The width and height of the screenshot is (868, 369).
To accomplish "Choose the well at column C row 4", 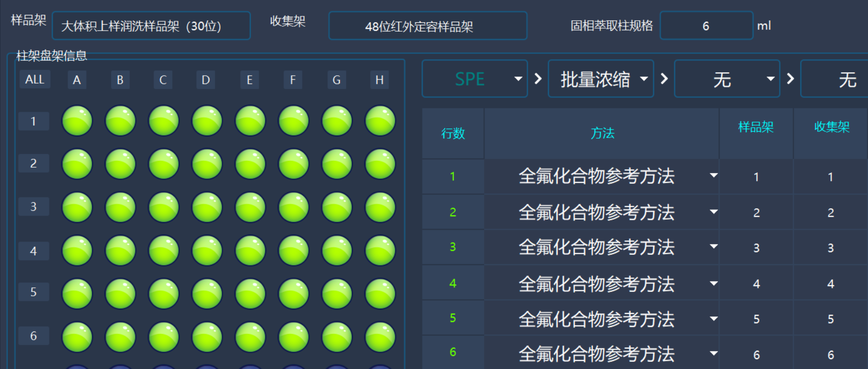I will click(163, 250).
